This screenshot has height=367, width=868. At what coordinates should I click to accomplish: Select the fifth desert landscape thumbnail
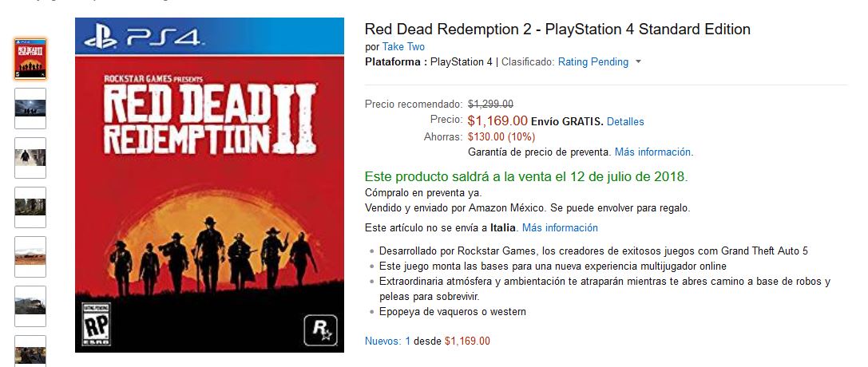coord(30,256)
